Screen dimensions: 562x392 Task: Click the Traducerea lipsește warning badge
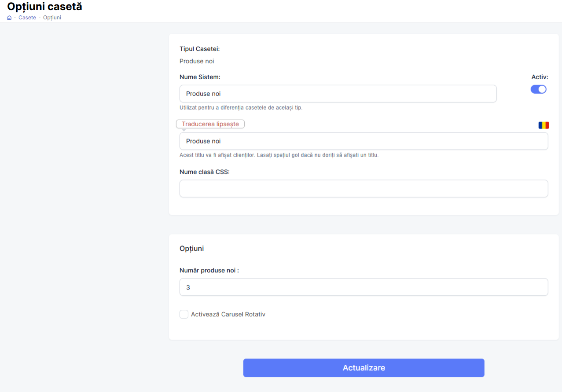point(210,124)
